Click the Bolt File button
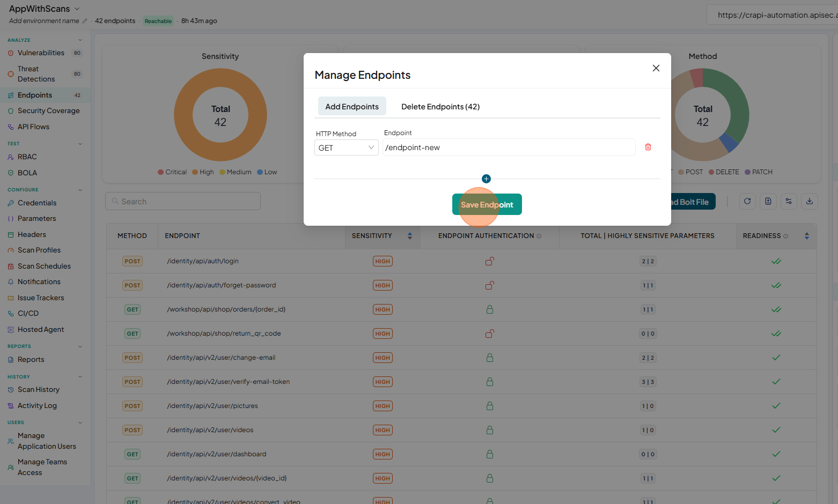This screenshot has height=504, width=838. (693, 202)
